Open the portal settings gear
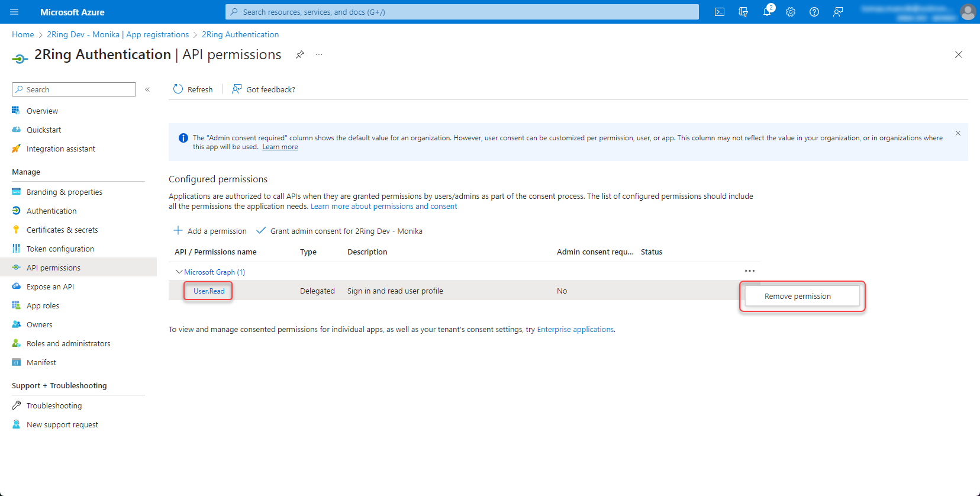Viewport: 980px width, 496px height. (x=791, y=12)
